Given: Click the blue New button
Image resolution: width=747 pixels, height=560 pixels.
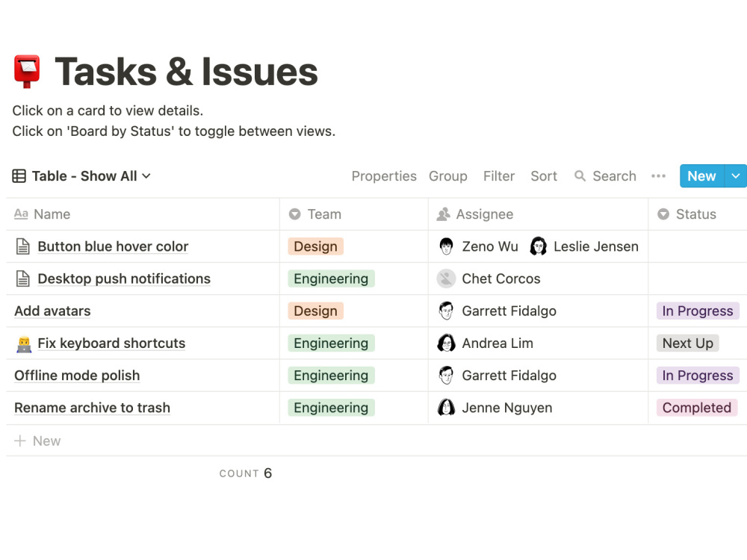Looking at the screenshot, I should pos(701,176).
